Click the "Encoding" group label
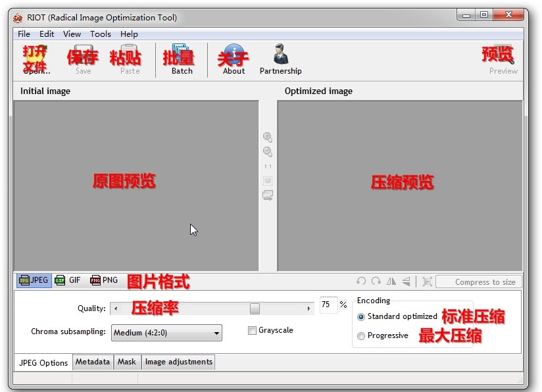 [374, 301]
